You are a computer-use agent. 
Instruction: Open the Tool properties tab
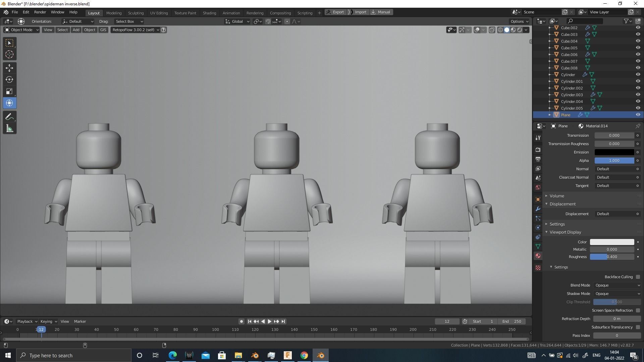(538, 138)
